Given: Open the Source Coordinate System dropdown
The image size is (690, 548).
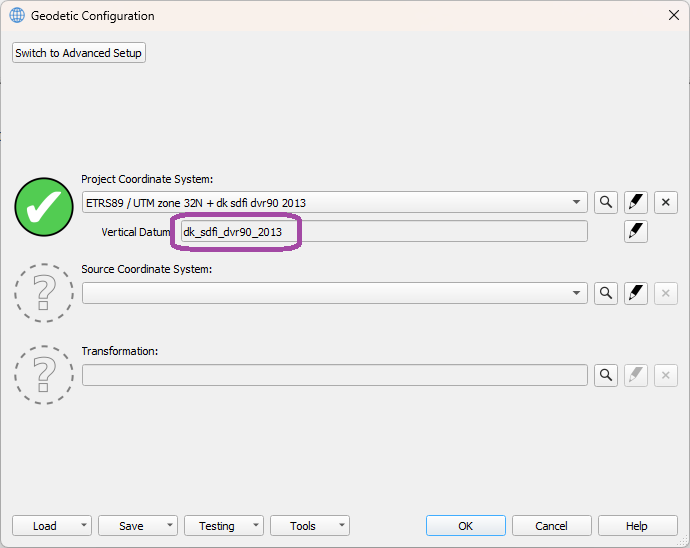Looking at the screenshot, I should (577, 293).
